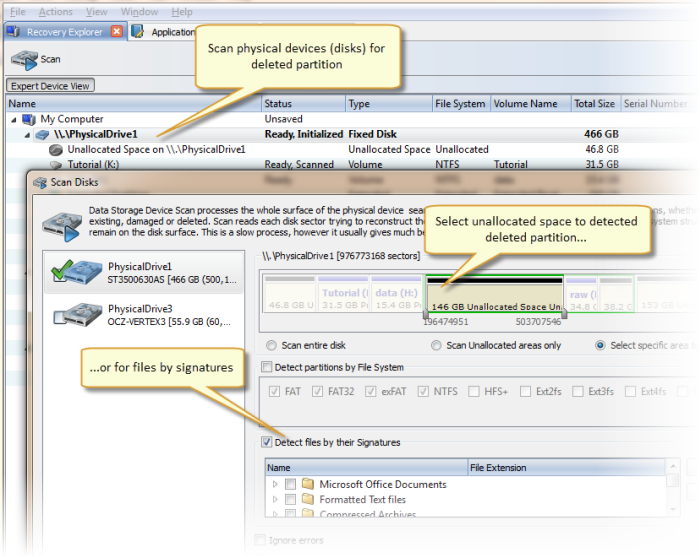Screen dimensions: 700x557
Task: Toggle the Ext2fs checkbox
Action: [525, 391]
